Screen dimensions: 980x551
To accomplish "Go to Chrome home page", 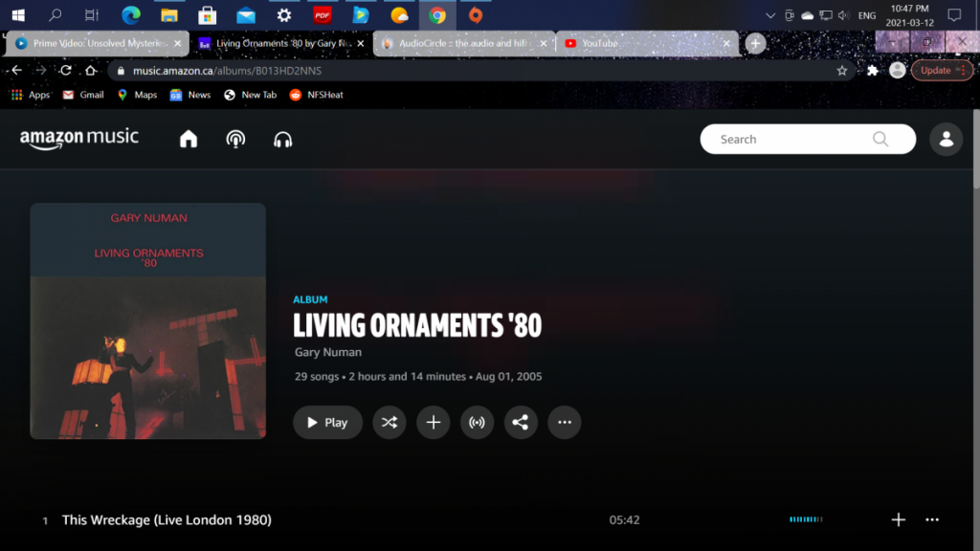I will (91, 71).
